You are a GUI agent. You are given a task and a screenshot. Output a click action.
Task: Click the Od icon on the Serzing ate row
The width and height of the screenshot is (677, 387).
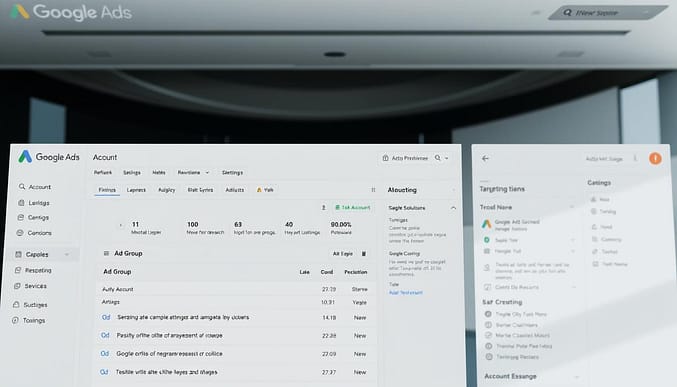pyautogui.click(x=106, y=317)
